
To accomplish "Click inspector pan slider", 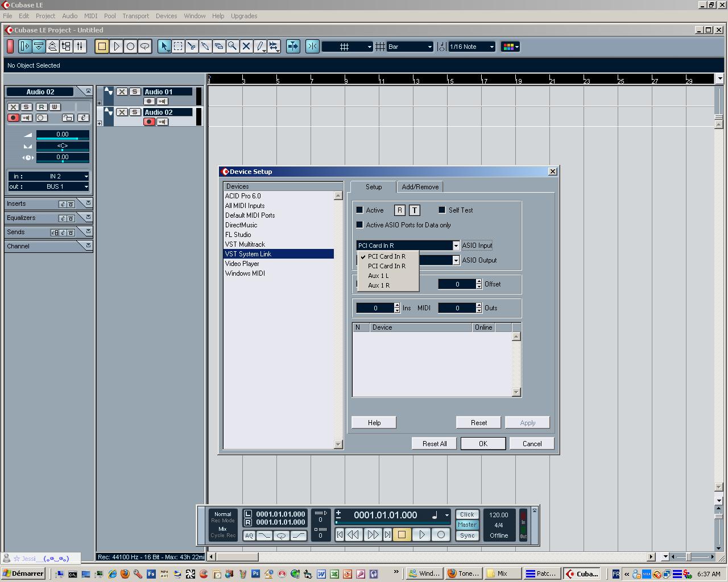I will pyautogui.click(x=63, y=146).
